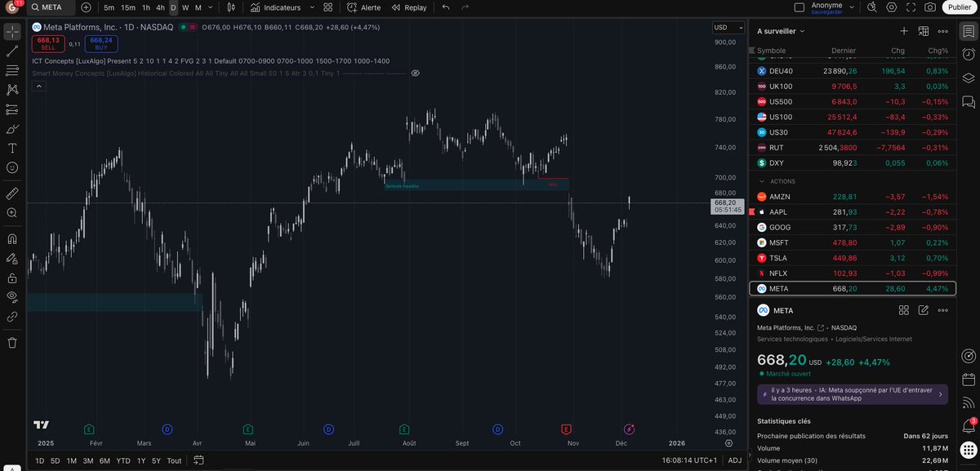The height and width of the screenshot is (471, 980).
Task: Open the dropdown next to Indicateurs
Action: (311, 7)
